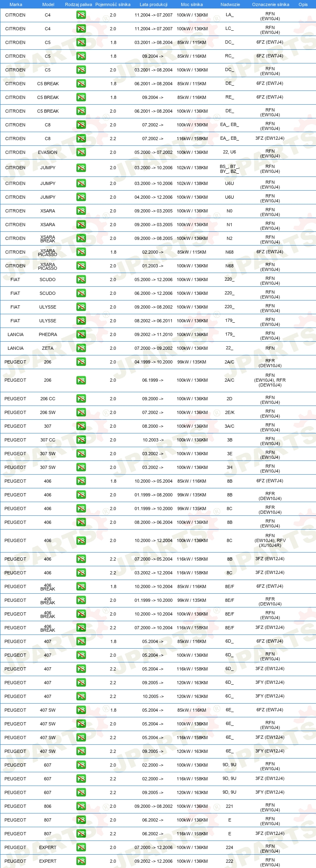Click the fuel icon for Peugeot 307 SW 3E

(x=81, y=454)
